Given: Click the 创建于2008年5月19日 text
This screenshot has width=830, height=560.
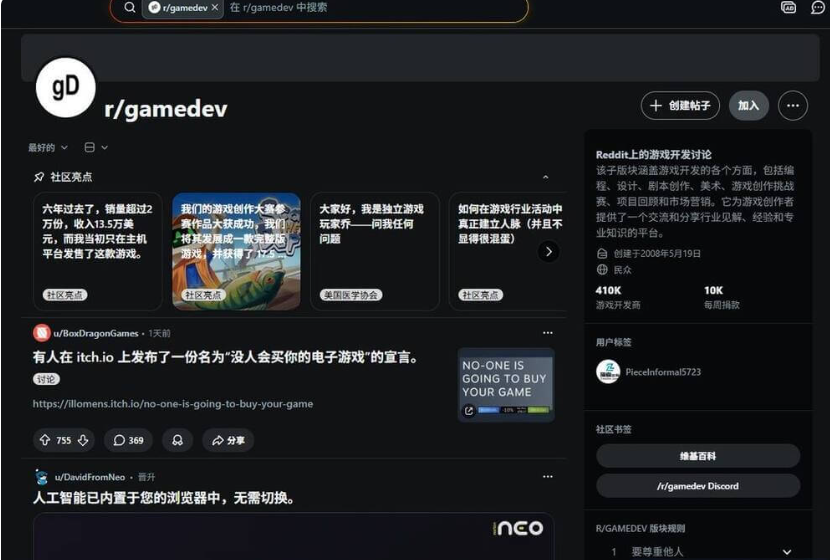Looking at the screenshot, I should [x=657, y=254].
